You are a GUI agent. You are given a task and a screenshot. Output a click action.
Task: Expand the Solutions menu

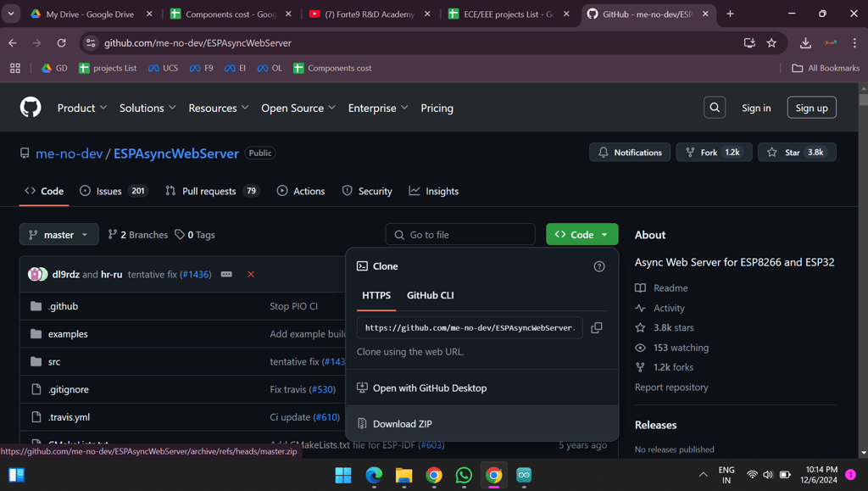147,108
